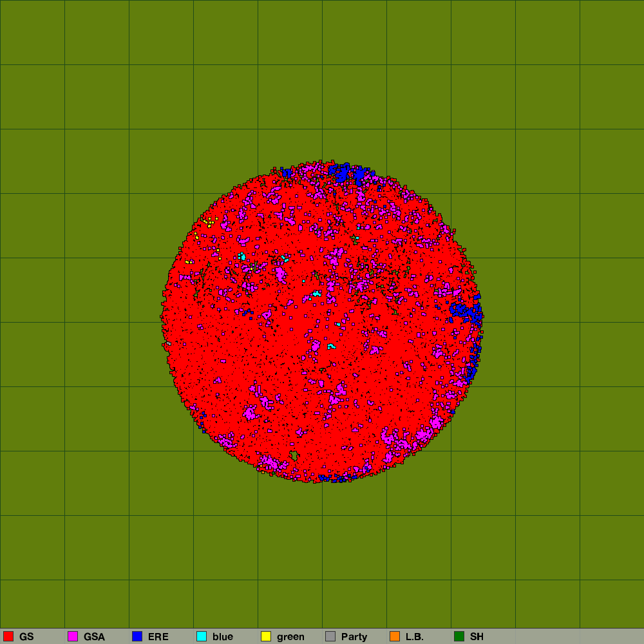
Task: Select the 'green' legend label
Action: click(x=290, y=637)
